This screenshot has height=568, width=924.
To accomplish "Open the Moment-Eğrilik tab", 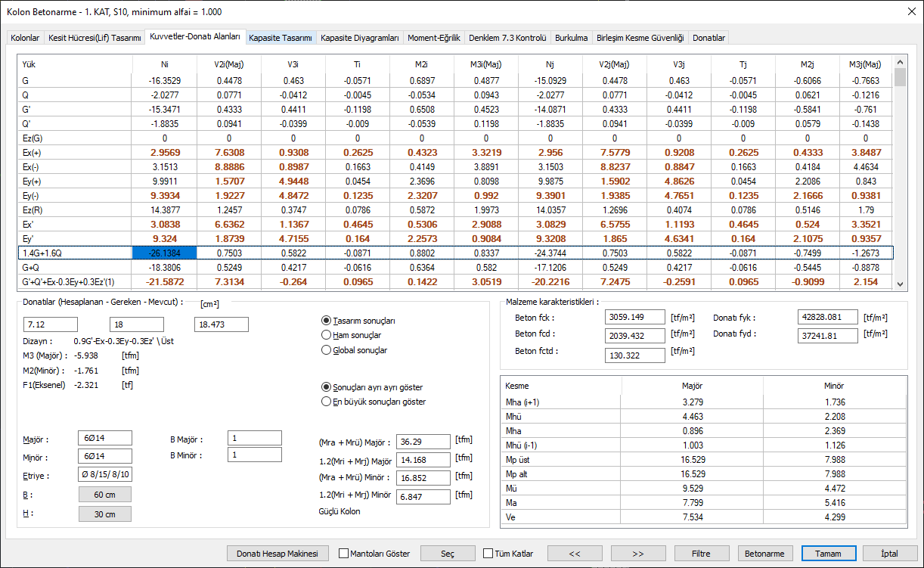I will point(433,38).
